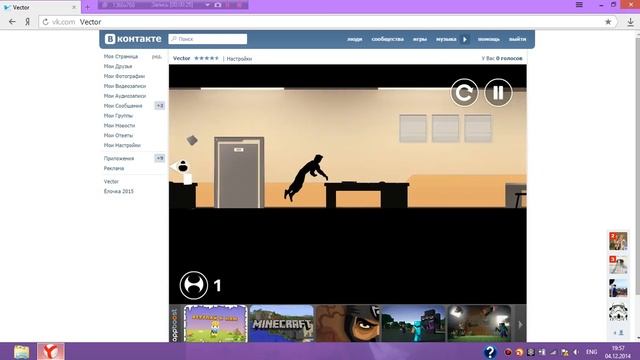Open browser downloads

coord(631,22)
